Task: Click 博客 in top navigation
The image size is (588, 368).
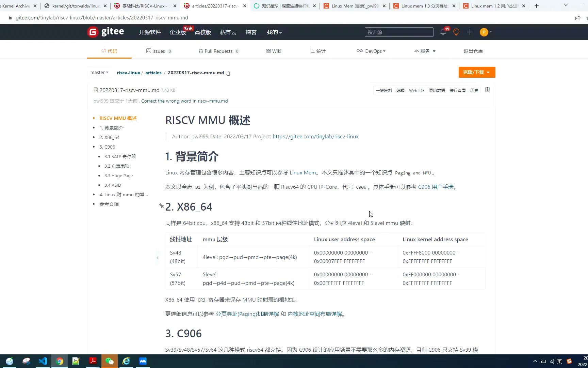Action: (251, 32)
